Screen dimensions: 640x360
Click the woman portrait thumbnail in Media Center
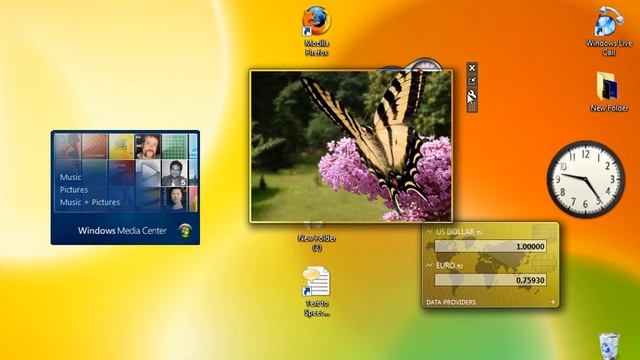(175, 199)
